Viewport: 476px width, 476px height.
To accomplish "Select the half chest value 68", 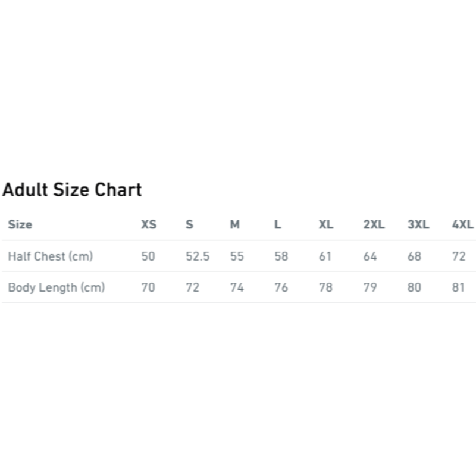I will (x=414, y=256).
